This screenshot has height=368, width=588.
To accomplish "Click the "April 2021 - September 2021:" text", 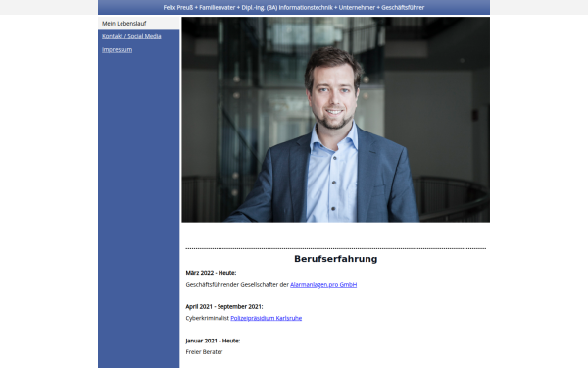I will [224, 307].
